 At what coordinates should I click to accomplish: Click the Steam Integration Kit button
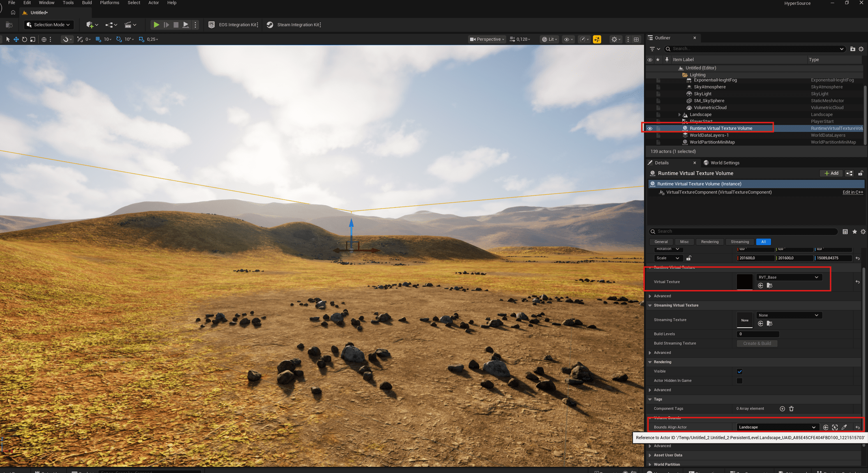pos(293,25)
